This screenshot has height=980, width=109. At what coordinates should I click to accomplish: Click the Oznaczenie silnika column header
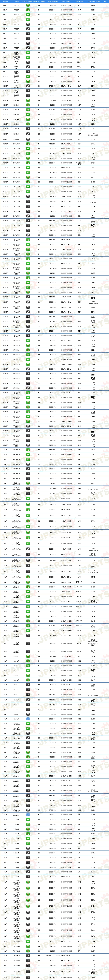click(x=93, y=2)
